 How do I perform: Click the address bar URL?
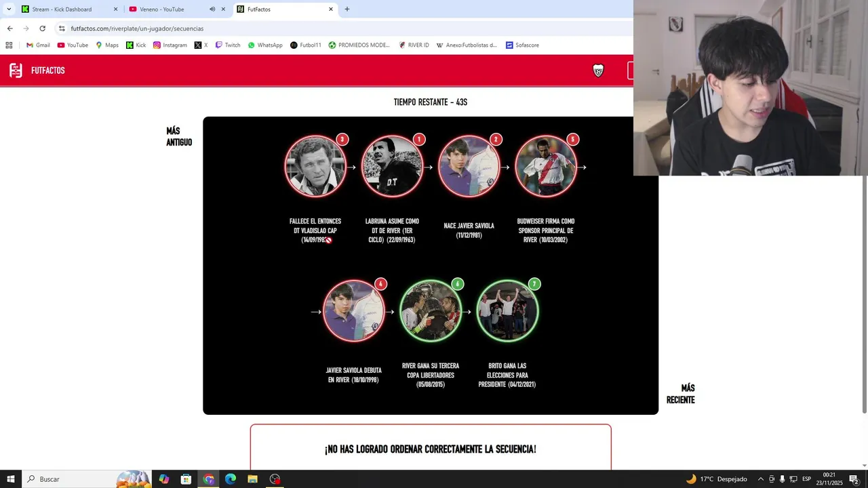click(x=137, y=28)
